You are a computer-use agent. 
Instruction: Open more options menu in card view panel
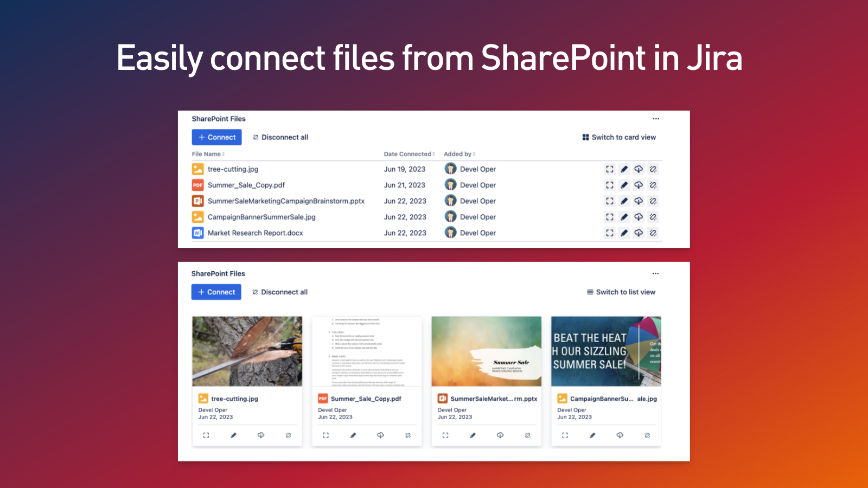tap(655, 274)
